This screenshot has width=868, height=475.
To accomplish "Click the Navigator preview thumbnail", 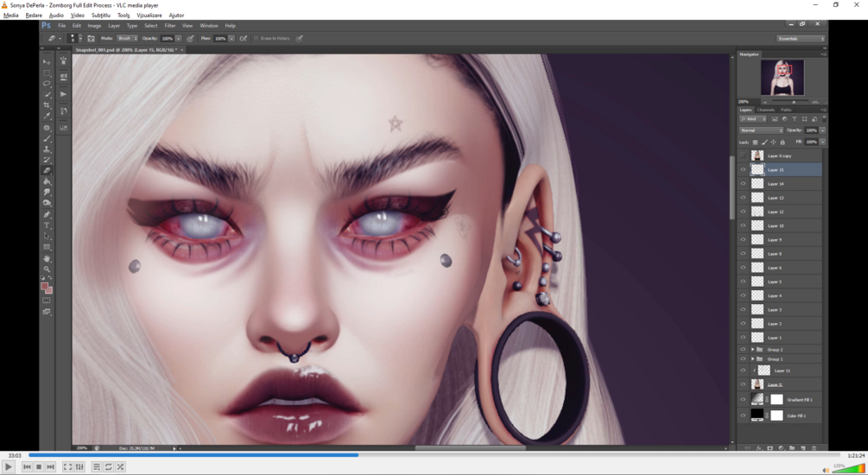I will coord(782,78).
